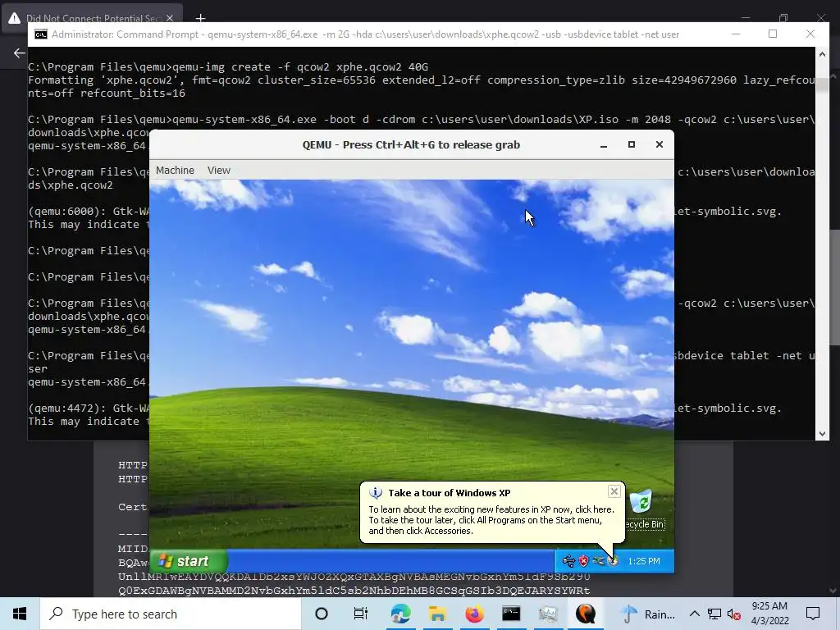840x630 pixels.
Task: Minimize the Command Prompt window
Action: pyautogui.click(x=736, y=34)
